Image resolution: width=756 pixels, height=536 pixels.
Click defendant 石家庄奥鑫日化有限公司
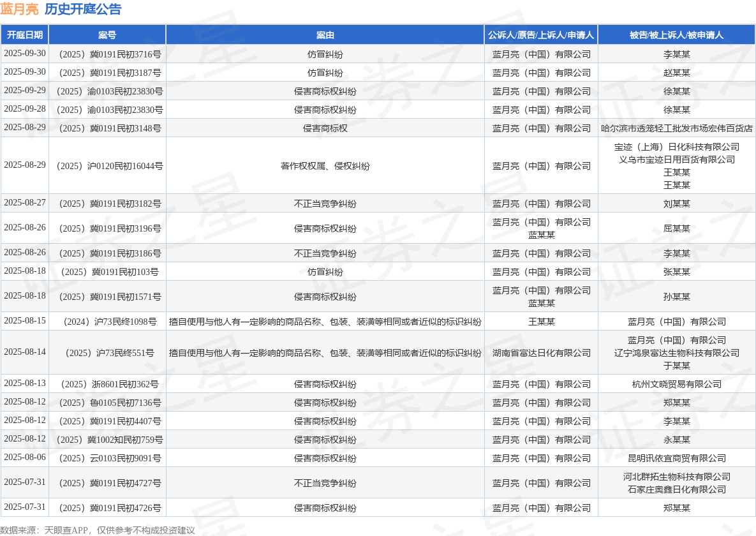(676, 489)
